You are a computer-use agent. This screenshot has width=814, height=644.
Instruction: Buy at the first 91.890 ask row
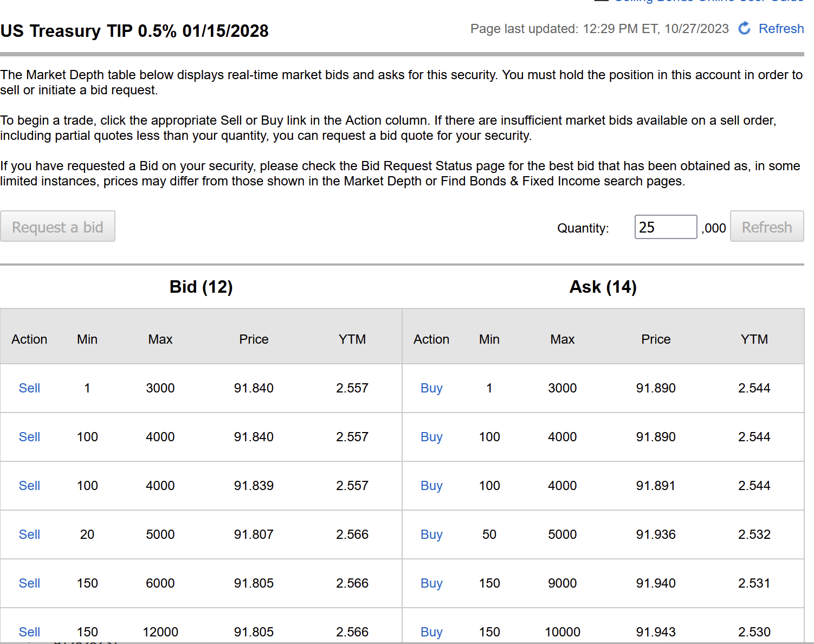(x=431, y=388)
